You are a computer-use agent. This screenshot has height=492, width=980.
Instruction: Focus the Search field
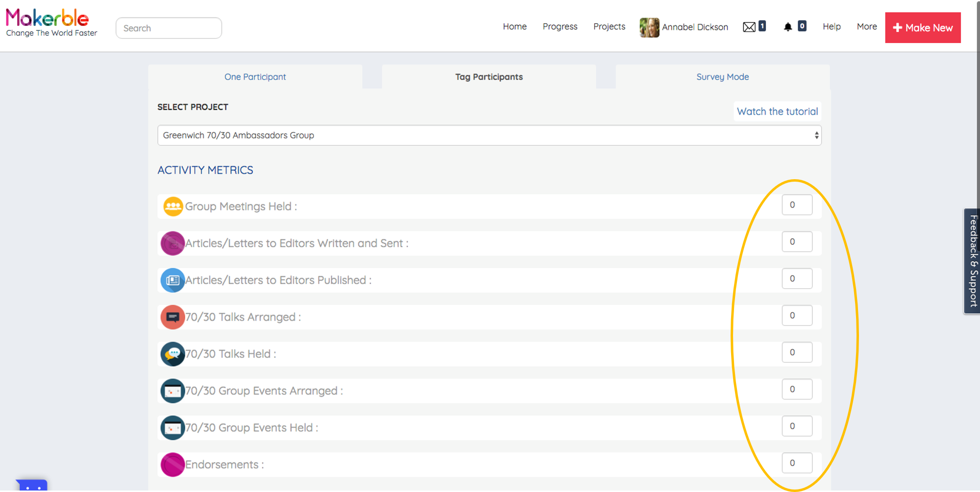click(169, 28)
